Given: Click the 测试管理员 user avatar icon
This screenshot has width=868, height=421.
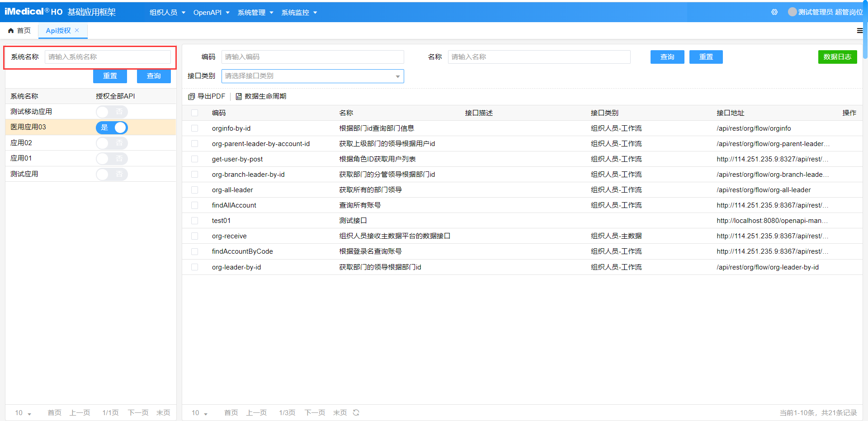Looking at the screenshot, I should (793, 12).
